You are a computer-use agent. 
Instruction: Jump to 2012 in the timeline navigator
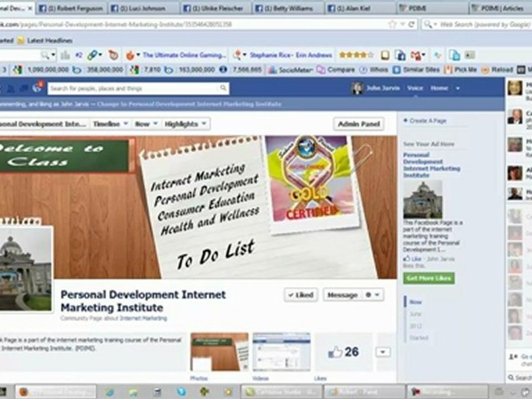pos(416,326)
